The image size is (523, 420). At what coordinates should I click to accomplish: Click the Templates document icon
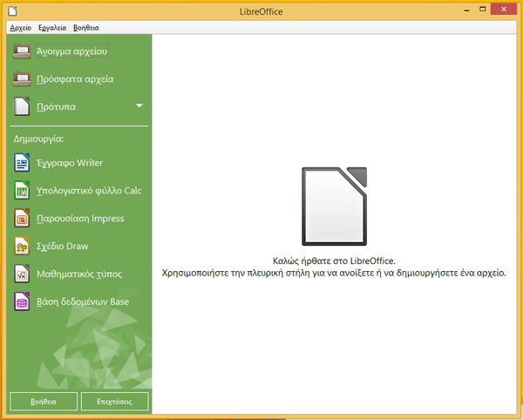coord(22,106)
